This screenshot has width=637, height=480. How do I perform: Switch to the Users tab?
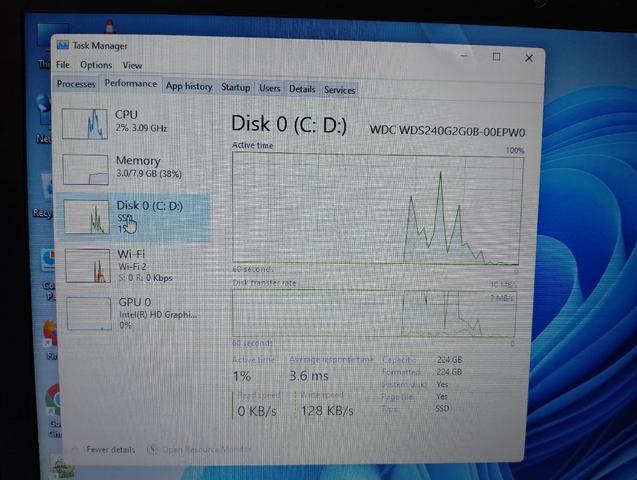270,88
